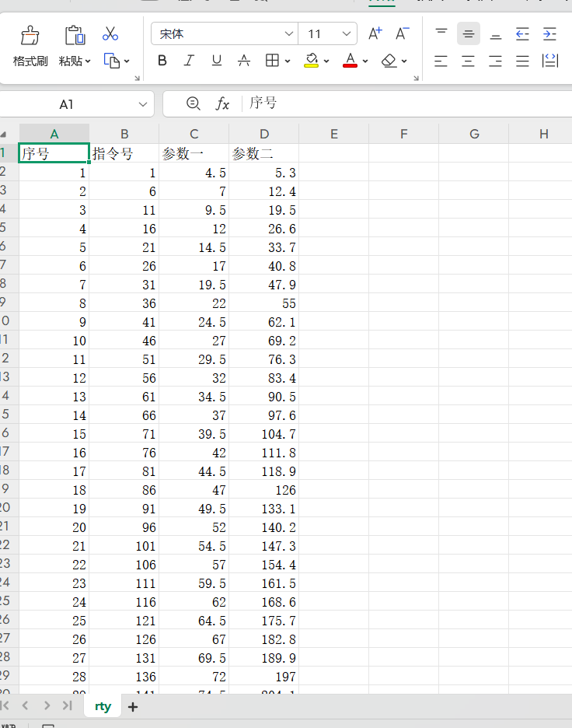The width and height of the screenshot is (572, 728).
Task: Click the magnifier icon in formula bar
Action: pos(194,103)
